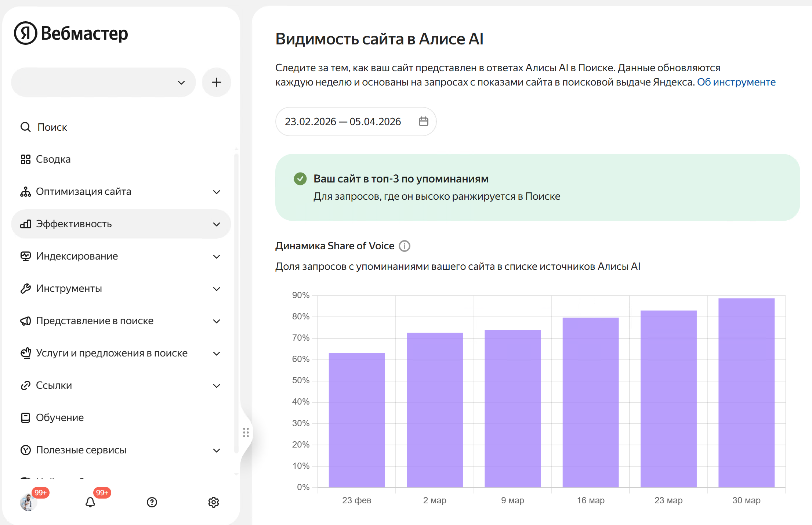Image resolution: width=812 pixels, height=525 pixels.
Task: Select the 23 мар chart bar
Action: [668, 399]
